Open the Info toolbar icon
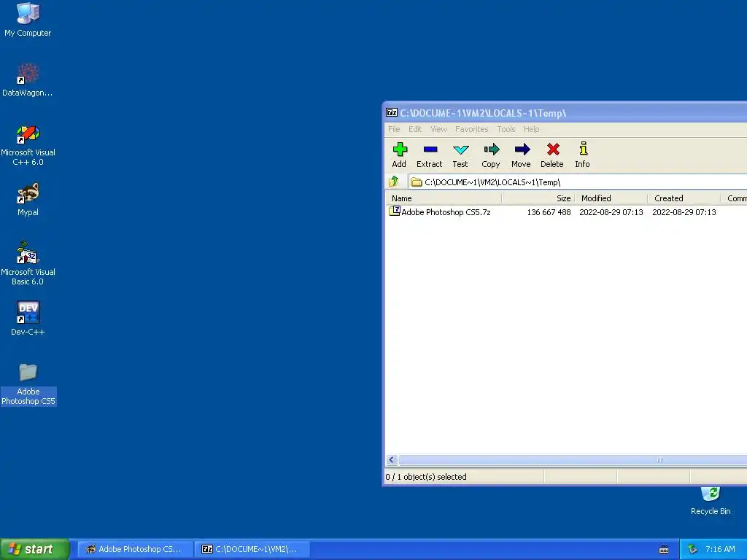The height and width of the screenshot is (560, 747). pyautogui.click(x=583, y=155)
